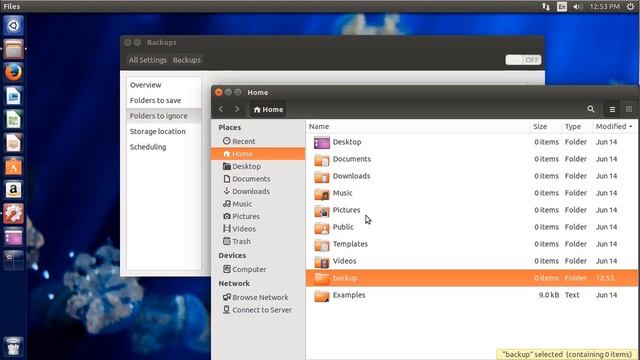Open Overview in the Backups sidebar
Image resolution: width=640 pixels, height=360 pixels.
[164, 85]
